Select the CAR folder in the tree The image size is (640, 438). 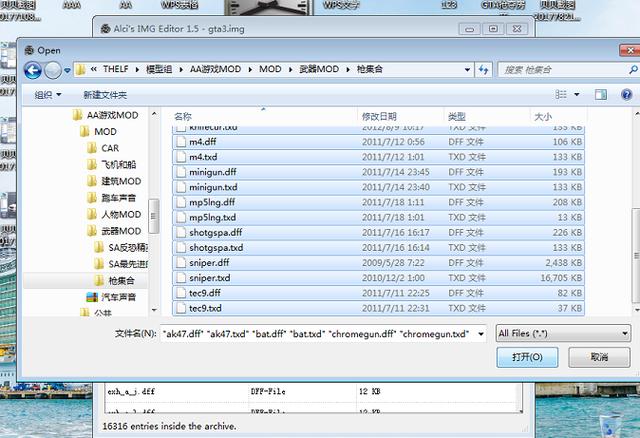click(x=109, y=148)
